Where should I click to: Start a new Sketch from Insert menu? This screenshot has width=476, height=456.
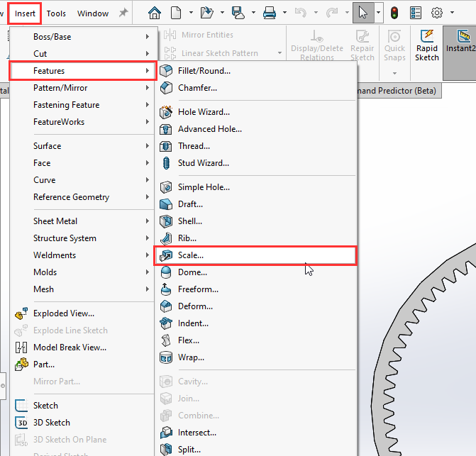point(83,406)
